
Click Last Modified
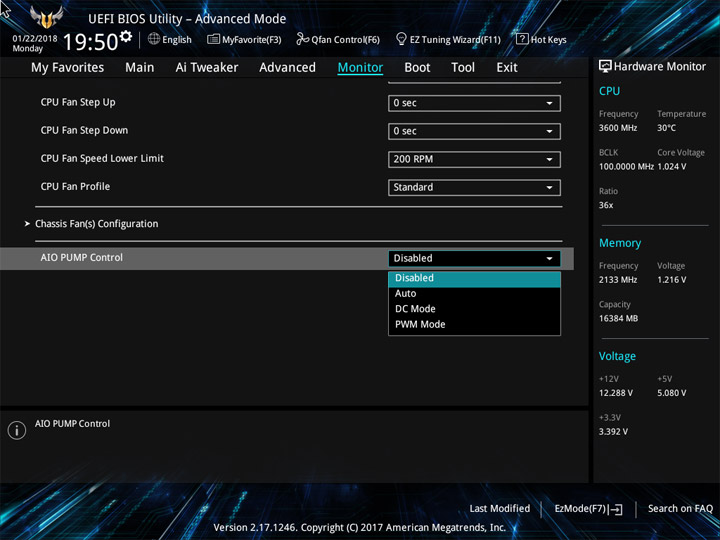point(500,509)
